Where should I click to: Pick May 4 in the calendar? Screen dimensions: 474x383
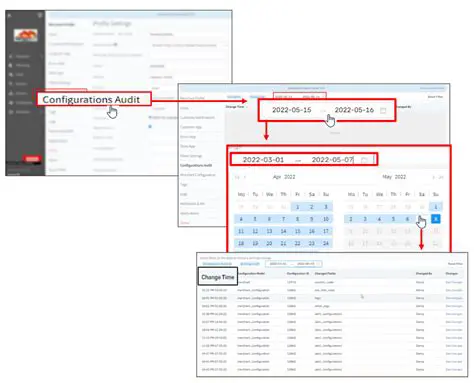tap(379, 219)
